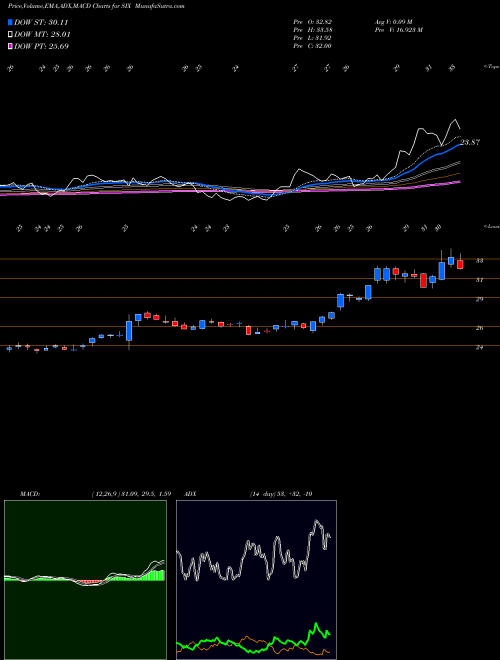Select the 'DOW MT: 28.01' legend label
This screenshot has width=500, height=660.
43,35
